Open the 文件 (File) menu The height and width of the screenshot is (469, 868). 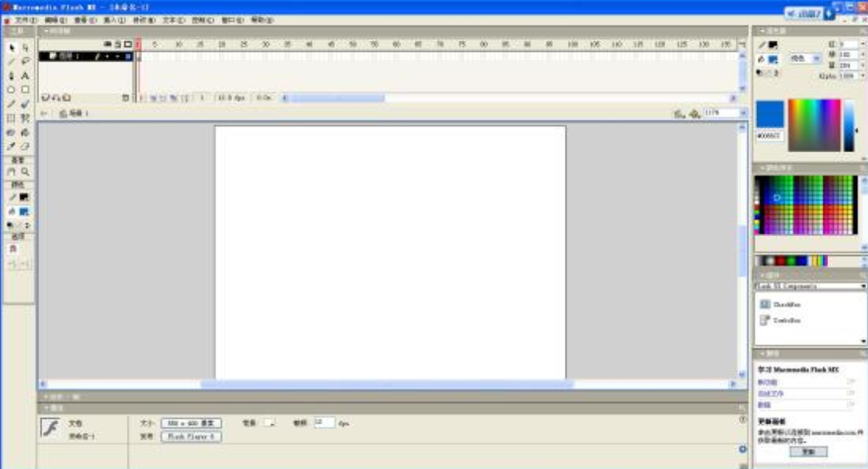point(26,20)
